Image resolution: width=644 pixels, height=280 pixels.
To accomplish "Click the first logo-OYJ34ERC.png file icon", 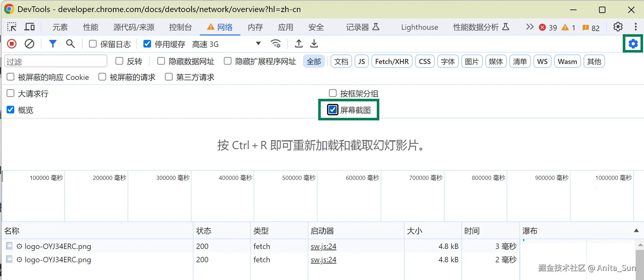I will tap(9, 246).
